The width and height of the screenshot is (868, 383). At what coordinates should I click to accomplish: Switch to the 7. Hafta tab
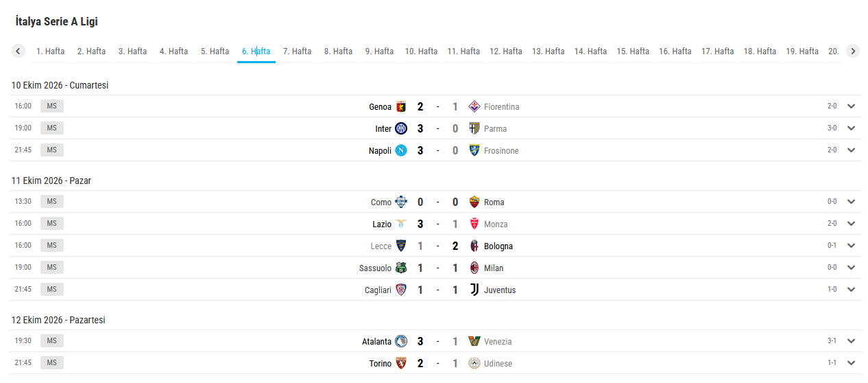pyautogui.click(x=297, y=51)
